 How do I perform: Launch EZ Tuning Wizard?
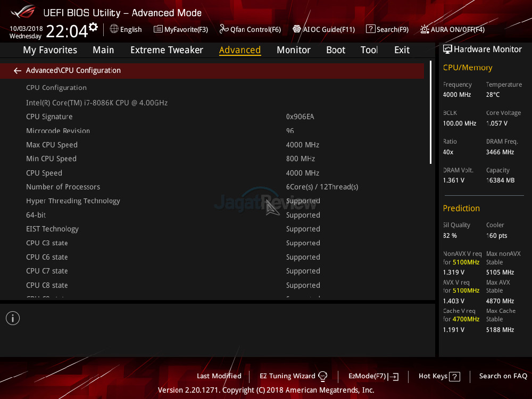tap(287, 376)
